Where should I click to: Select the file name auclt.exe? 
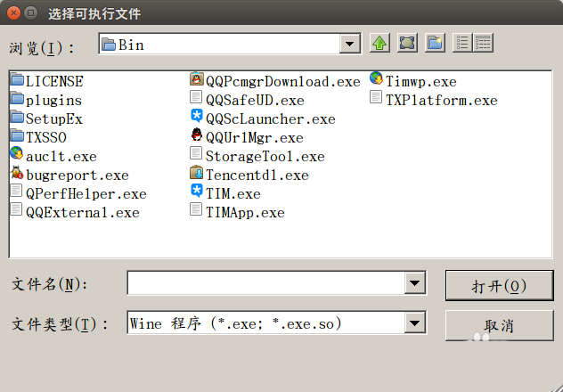(61, 157)
